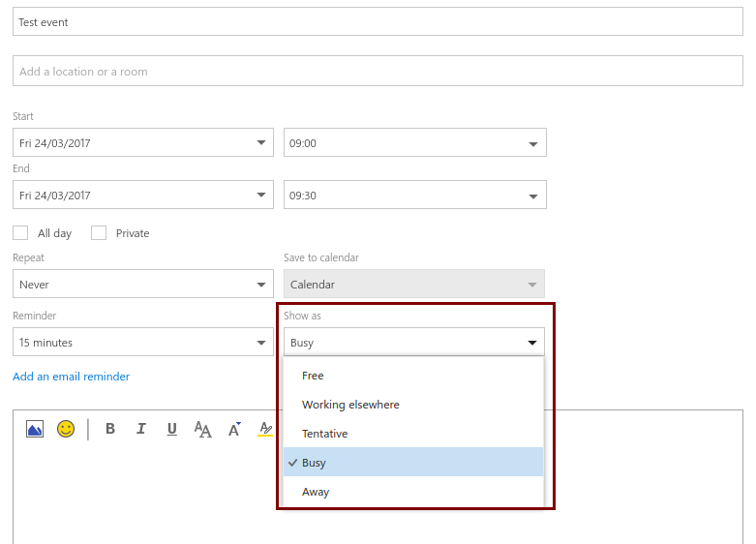
Task: Enable the All day checkbox
Action: (20, 233)
